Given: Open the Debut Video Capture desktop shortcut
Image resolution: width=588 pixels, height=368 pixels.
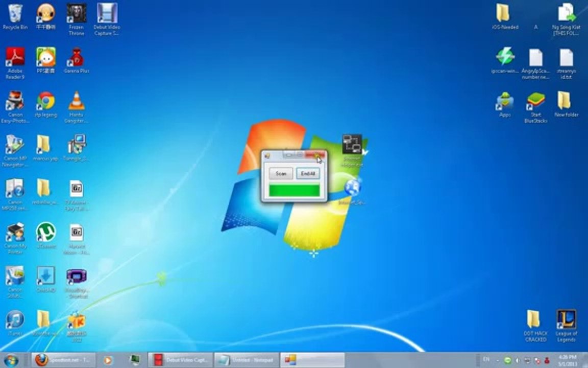Looking at the screenshot, I should point(107,19).
